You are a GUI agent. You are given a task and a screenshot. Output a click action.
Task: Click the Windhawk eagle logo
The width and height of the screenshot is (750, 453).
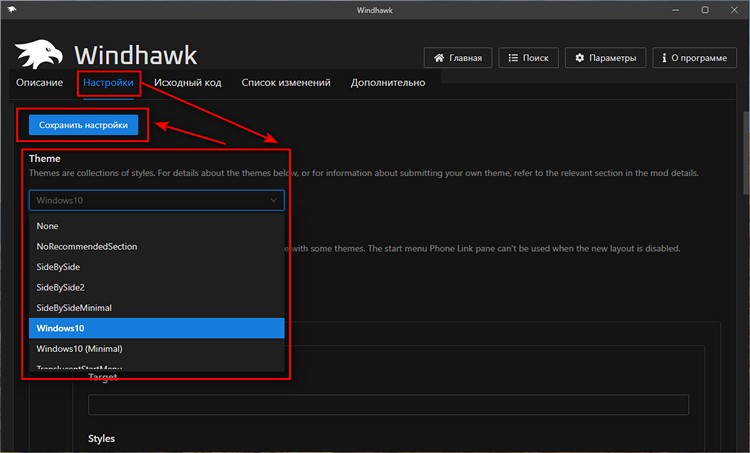(39, 54)
